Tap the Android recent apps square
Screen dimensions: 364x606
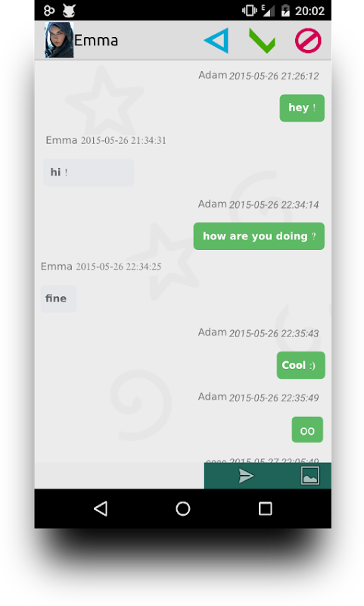[265, 508]
